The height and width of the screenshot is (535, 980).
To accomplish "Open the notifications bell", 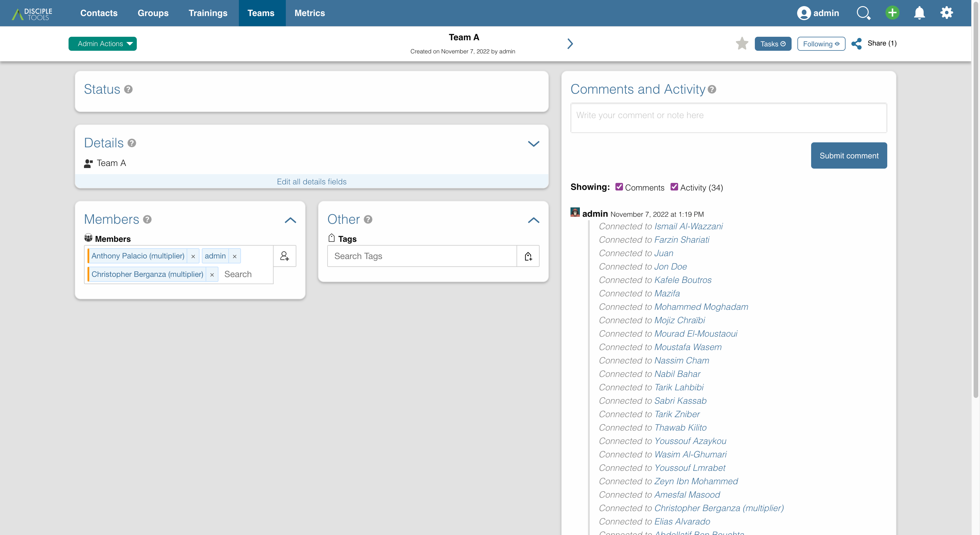I will coord(920,13).
